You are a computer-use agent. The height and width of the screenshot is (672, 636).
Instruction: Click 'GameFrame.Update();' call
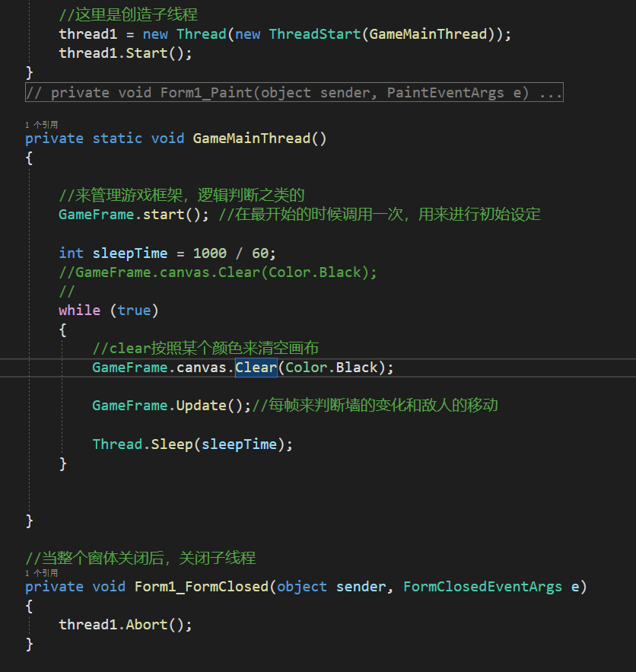pos(171,405)
